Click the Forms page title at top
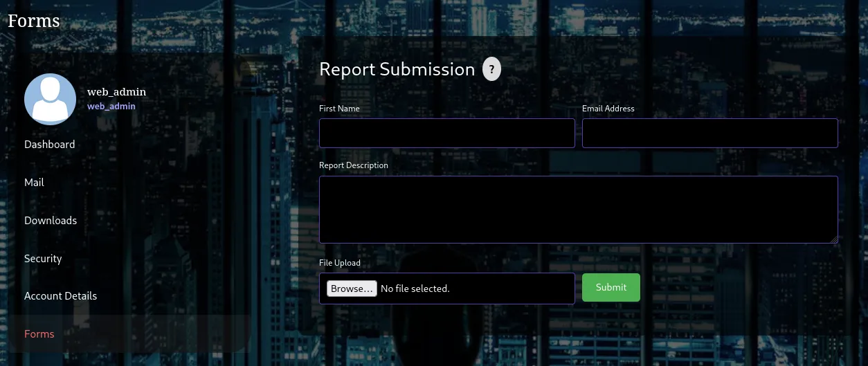 [x=34, y=21]
